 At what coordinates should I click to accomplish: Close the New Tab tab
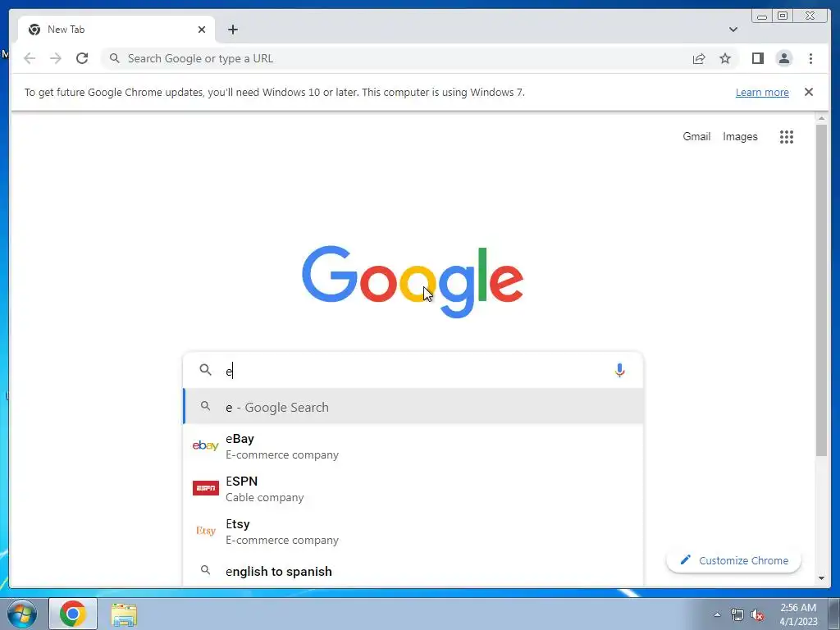click(x=202, y=30)
